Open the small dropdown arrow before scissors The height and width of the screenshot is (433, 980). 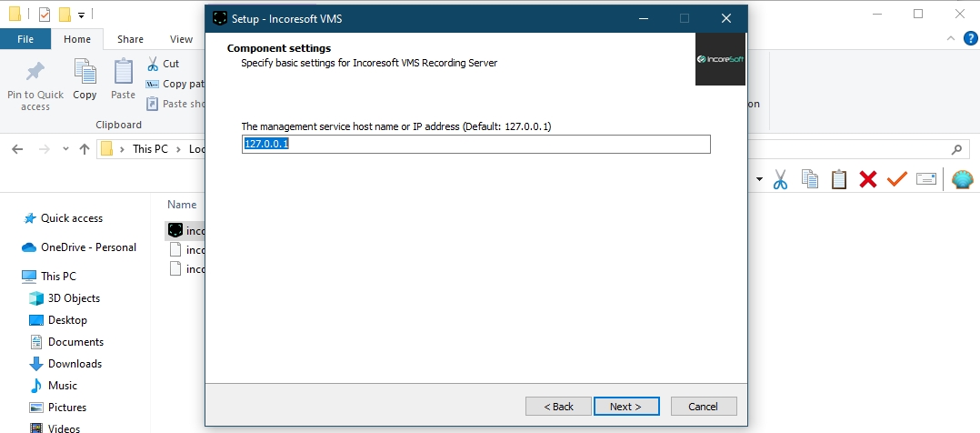click(759, 179)
